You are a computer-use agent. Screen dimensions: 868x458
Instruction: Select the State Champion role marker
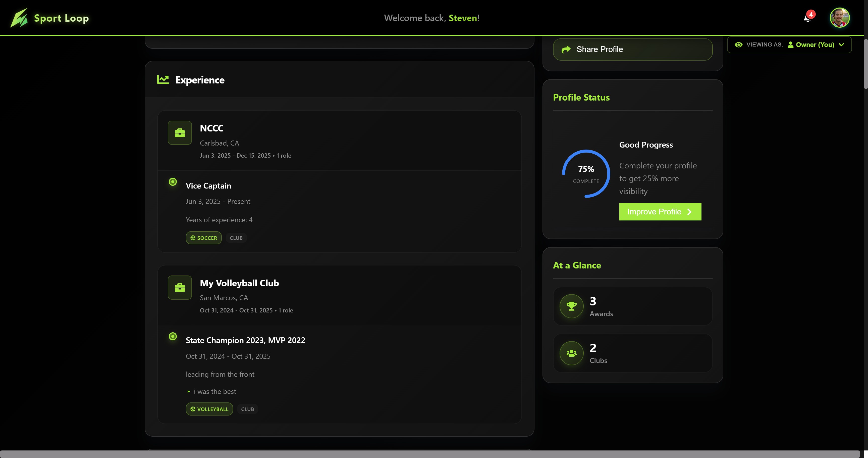[173, 337]
